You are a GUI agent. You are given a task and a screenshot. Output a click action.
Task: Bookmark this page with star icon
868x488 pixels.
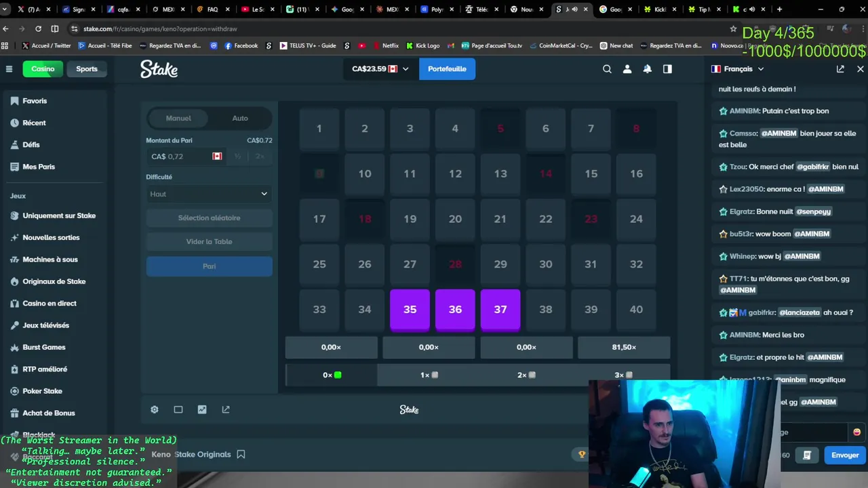(733, 29)
